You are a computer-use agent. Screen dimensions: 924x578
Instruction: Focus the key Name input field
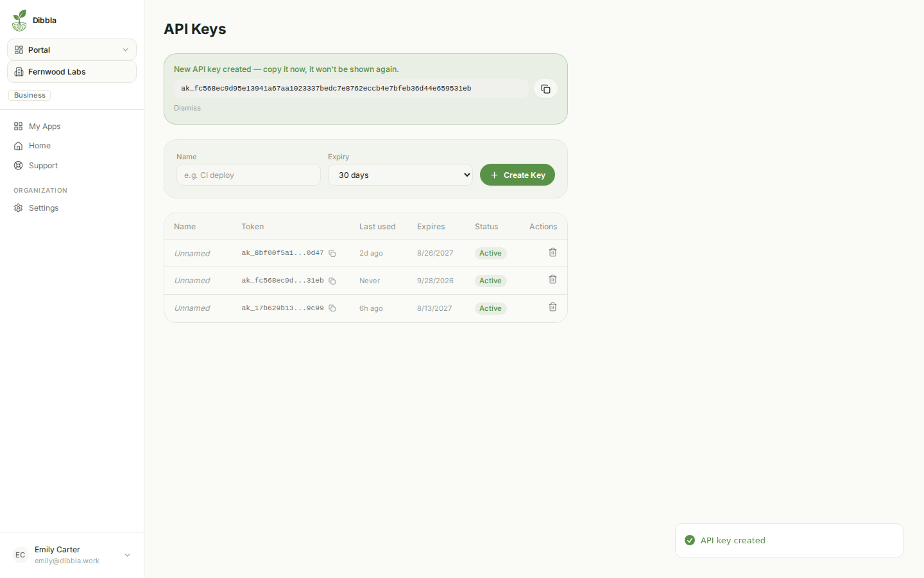(248, 175)
